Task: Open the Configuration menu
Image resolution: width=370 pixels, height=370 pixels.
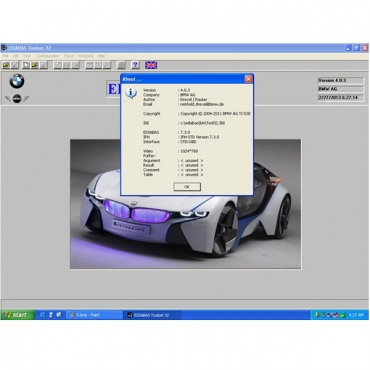Action: (x=48, y=56)
